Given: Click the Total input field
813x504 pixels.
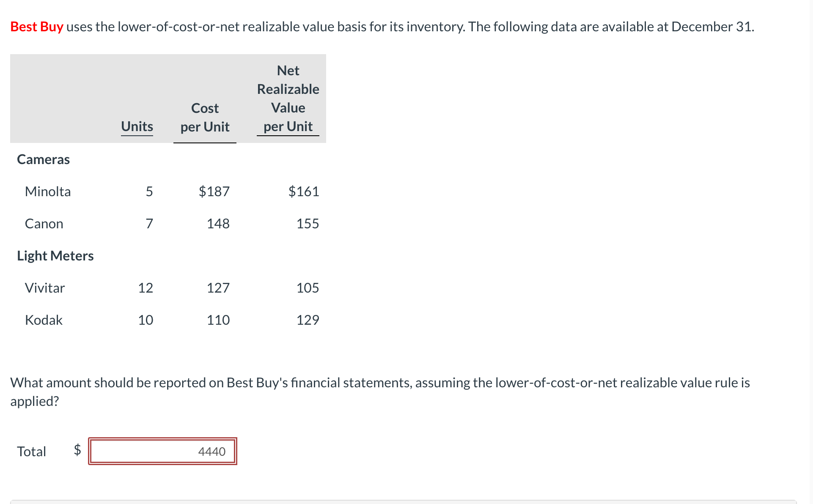Looking at the screenshot, I should tap(162, 451).
